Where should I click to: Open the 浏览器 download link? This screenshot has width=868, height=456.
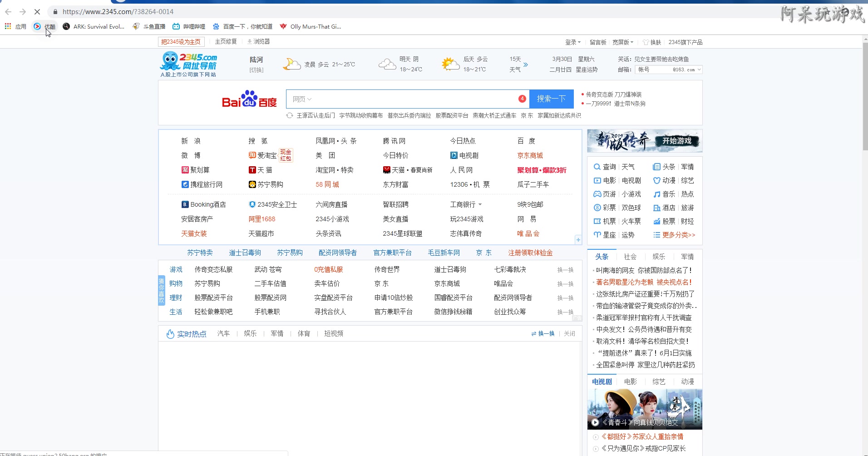pos(258,41)
